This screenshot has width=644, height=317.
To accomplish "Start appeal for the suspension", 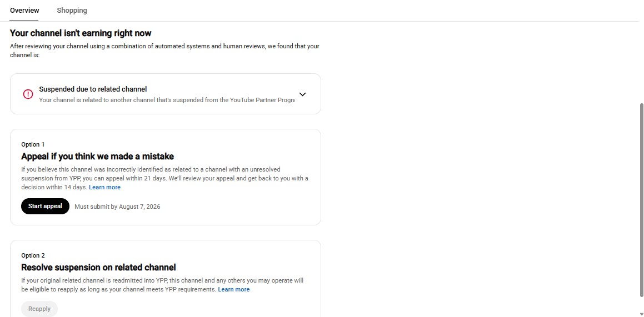I will coord(45,207).
